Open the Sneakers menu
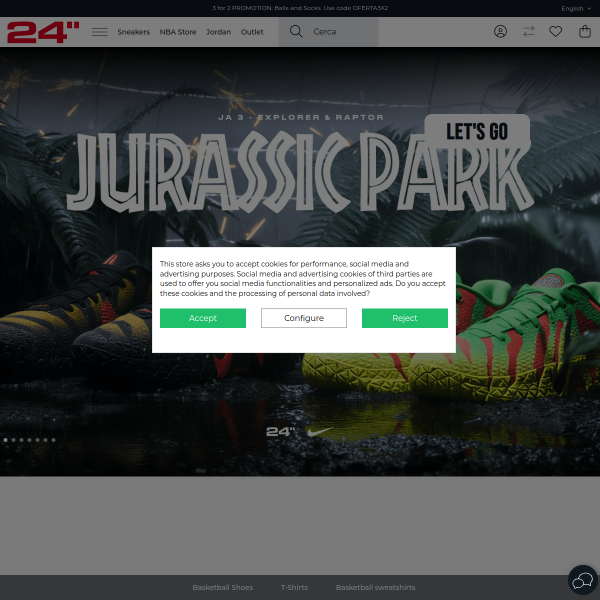Screen dimensions: 600x600 point(133,32)
